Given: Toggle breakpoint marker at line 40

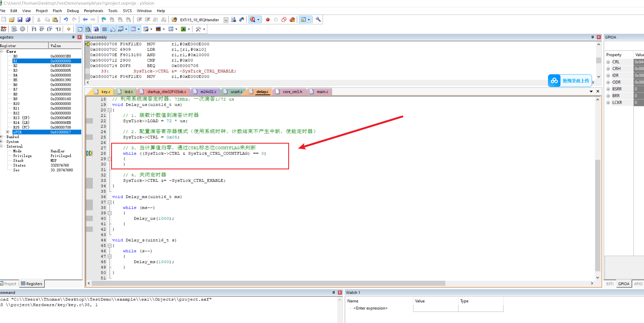Looking at the screenshot, I should (89, 218).
